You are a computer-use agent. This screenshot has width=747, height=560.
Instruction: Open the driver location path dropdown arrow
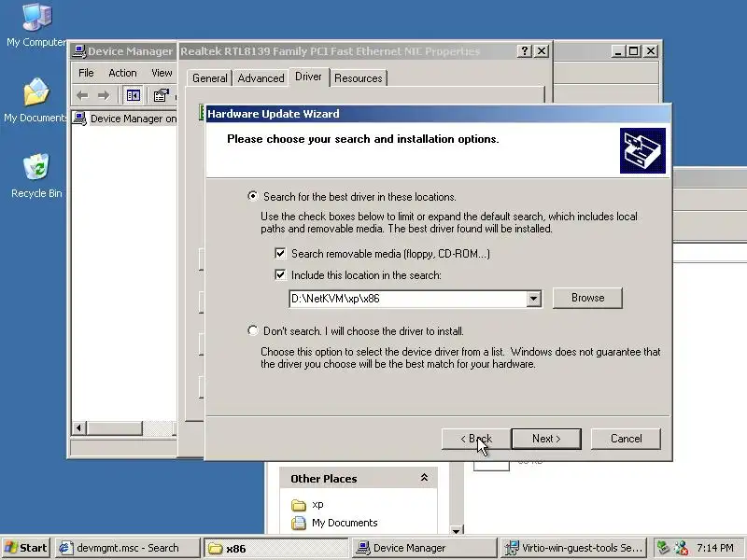point(533,299)
